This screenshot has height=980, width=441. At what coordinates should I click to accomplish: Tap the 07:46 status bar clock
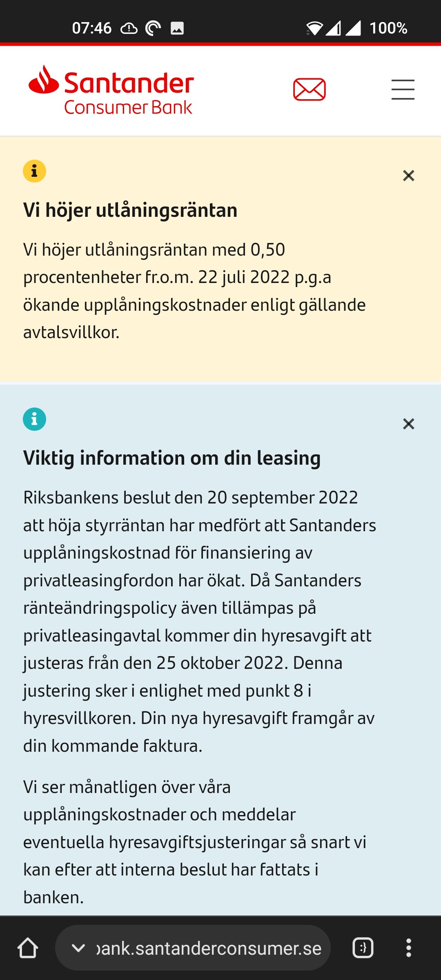point(91,29)
